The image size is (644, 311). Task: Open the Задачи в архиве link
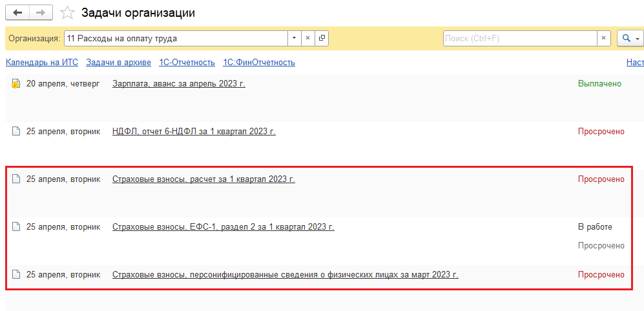pos(118,63)
